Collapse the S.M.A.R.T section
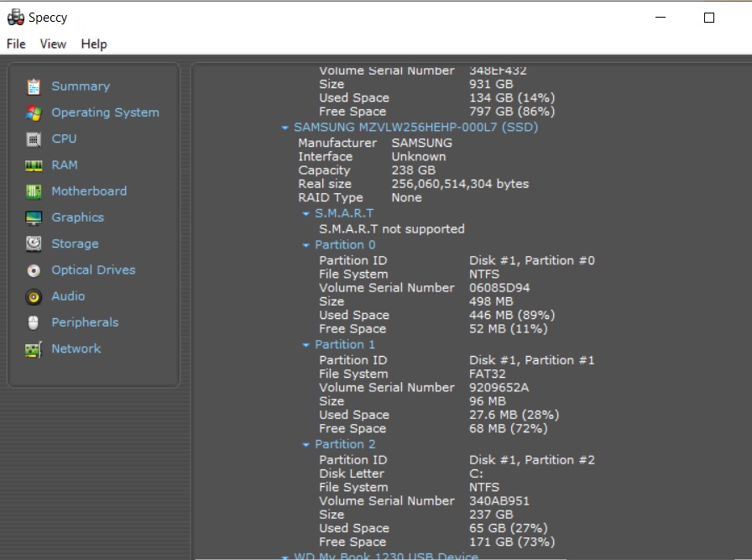The height and width of the screenshot is (560, 752). [306, 214]
